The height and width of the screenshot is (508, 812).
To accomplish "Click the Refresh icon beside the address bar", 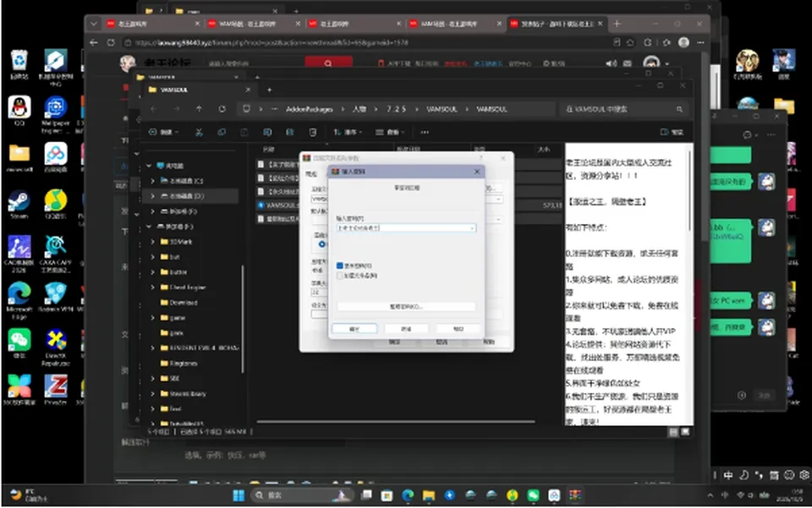I will (222, 109).
